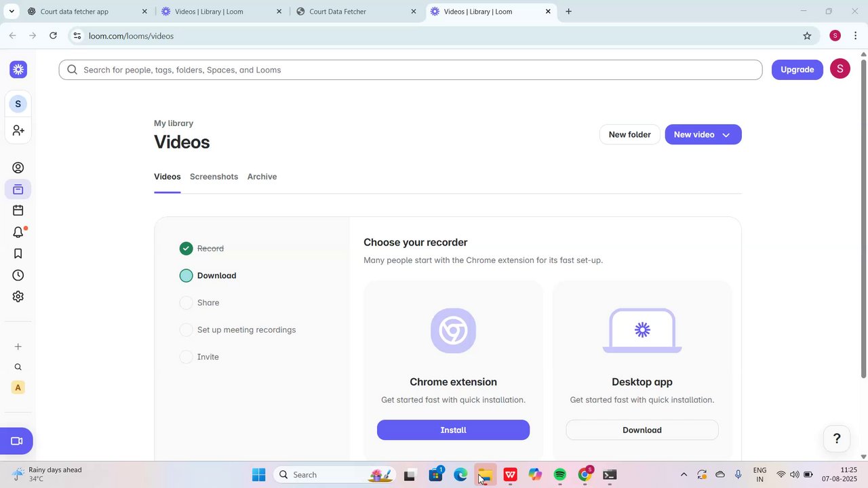Click the Desktop app laptop illustration
The width and height of the screenshot is (868, 488).
(642, 331)
